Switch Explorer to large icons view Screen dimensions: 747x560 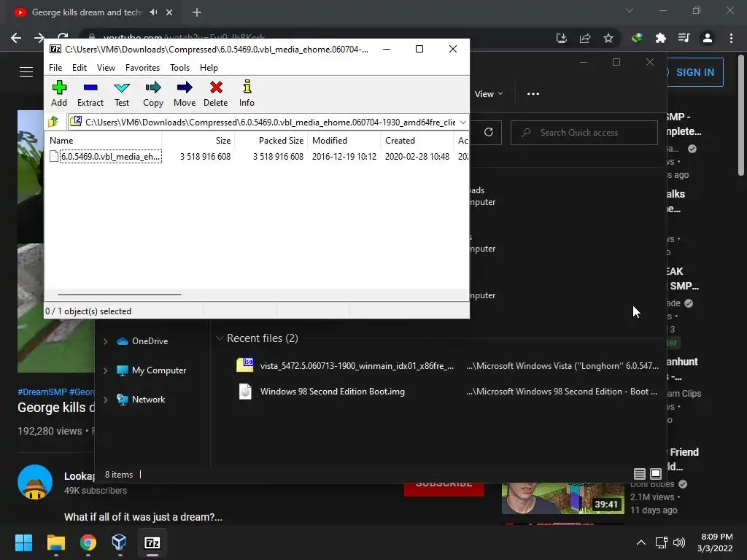tap(656, 474)
